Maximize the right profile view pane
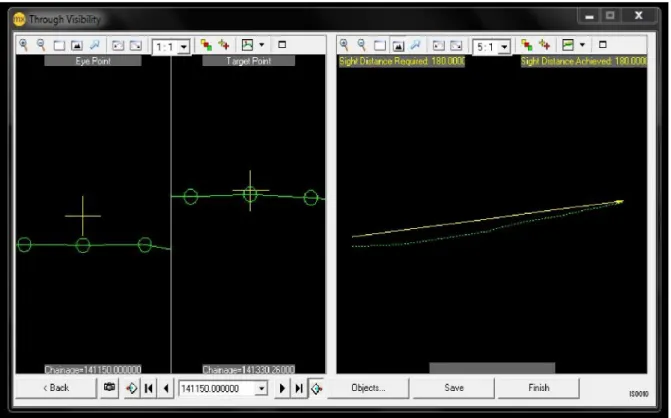 [603, 44]
